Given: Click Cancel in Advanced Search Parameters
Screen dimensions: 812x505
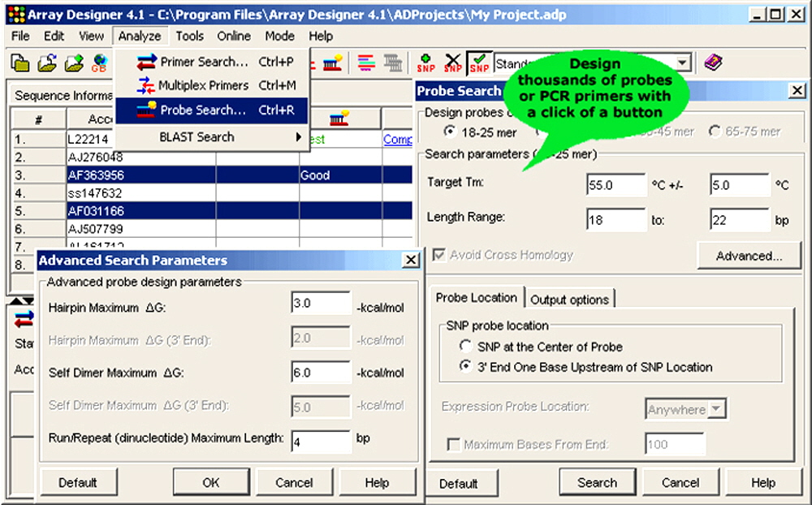Looking at the screenshot, I should pos(294,483).
